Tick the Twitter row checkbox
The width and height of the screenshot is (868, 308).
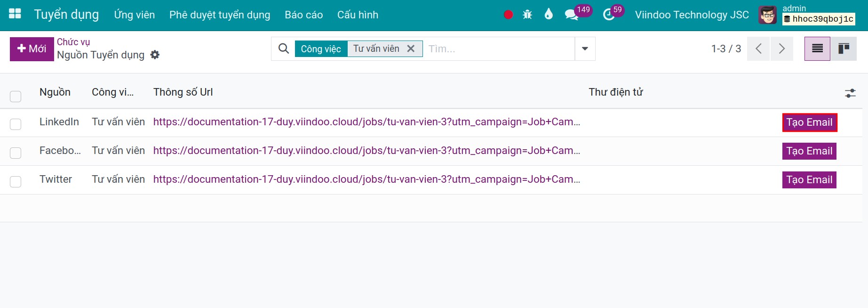(x=16, y=182)
